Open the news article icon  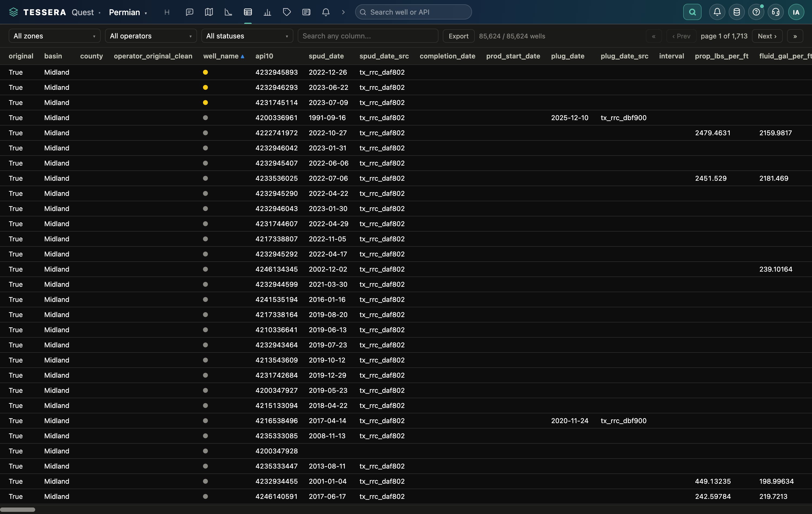coord(306,12)
